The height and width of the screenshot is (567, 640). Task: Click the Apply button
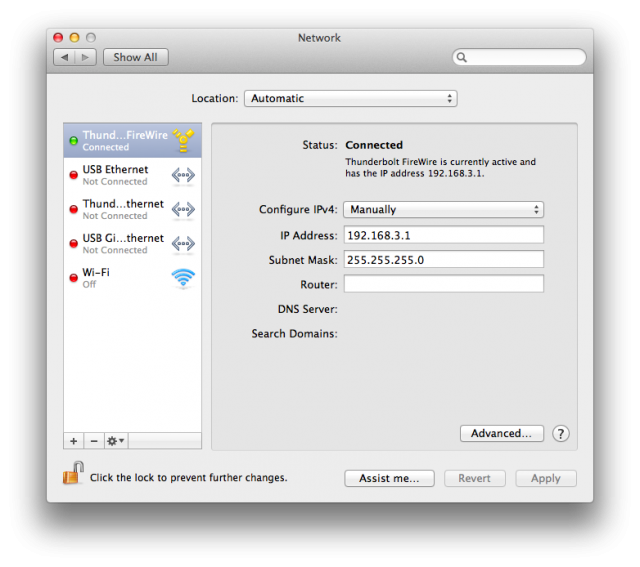click(546, 478)
